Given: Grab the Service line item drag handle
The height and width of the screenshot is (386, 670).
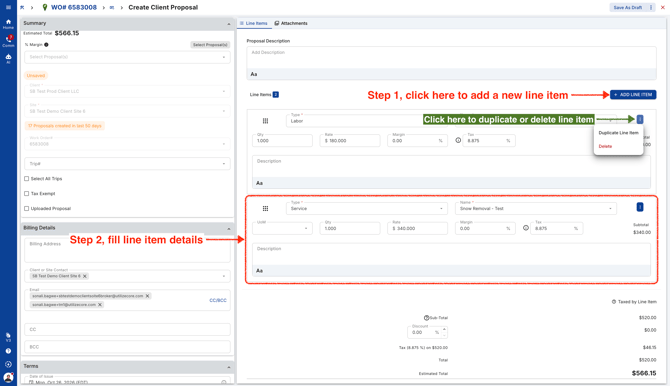Looking at the screenshot, I should pos(265,209).
